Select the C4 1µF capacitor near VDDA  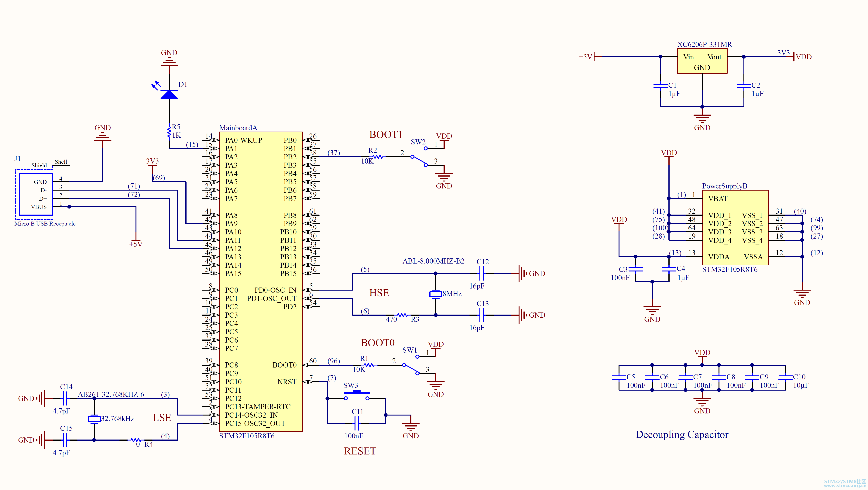pyautogui.click(x=669, y=269)
